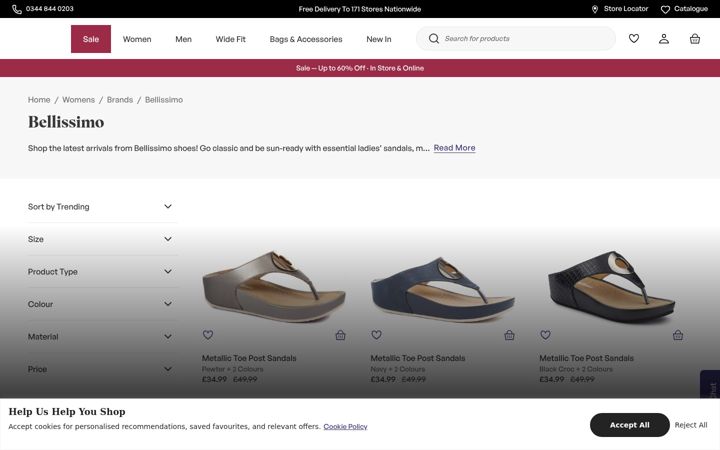Image resolution: width=720 pixels, height=450 pixels.
Task: Click the Search for products field
Action: 516,39
